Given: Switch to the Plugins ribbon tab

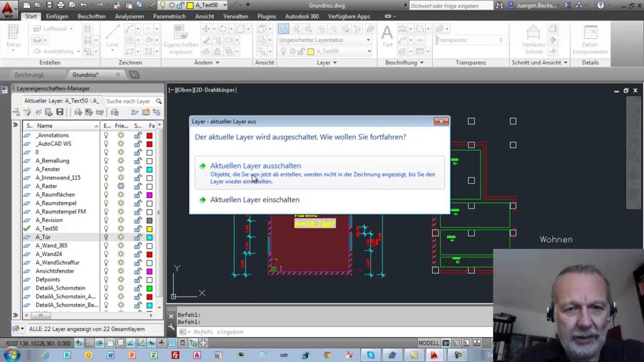Looking at the screenshot, I should point(267,16).
